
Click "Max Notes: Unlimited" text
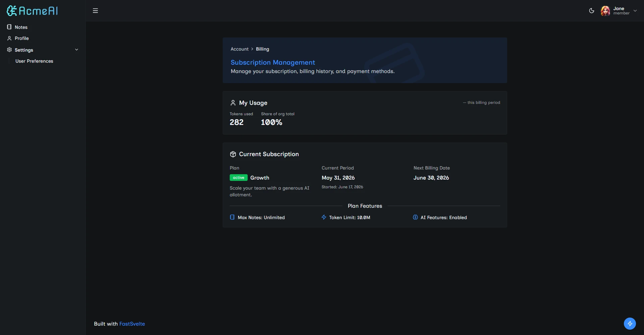tap(261, 217)
